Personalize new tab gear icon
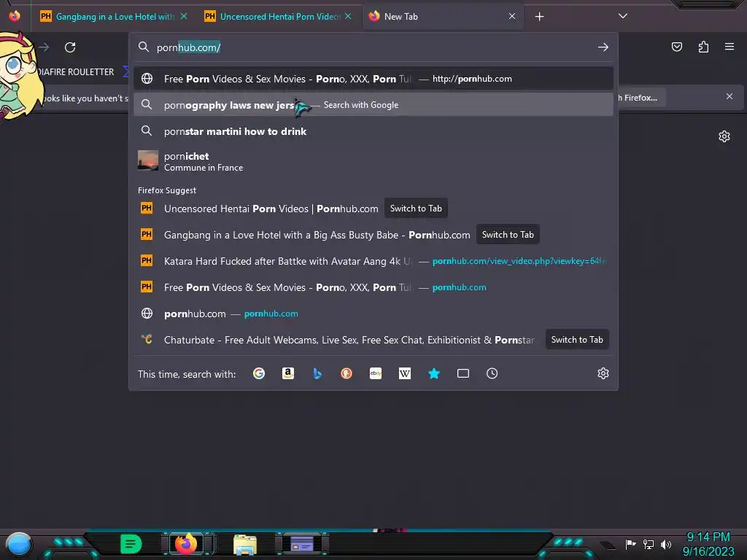Viewport: 747px width, 560px height. tap(724, 136)
